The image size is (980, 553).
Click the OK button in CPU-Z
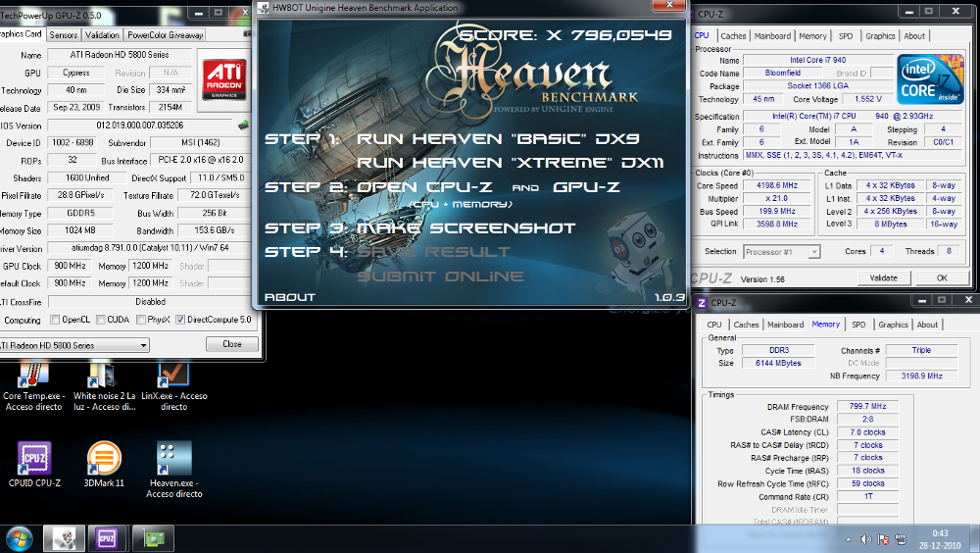942,277
